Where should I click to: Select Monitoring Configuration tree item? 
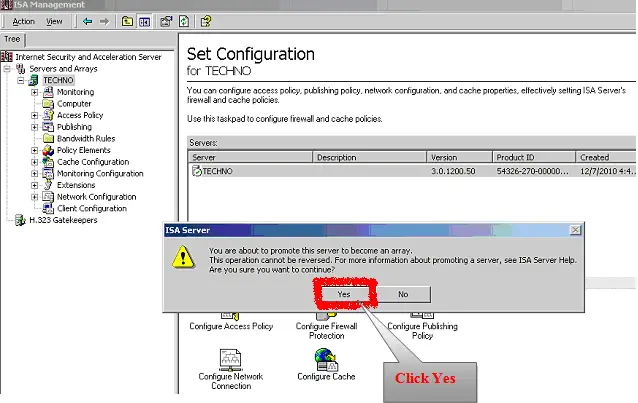click(x=100, y=173)
